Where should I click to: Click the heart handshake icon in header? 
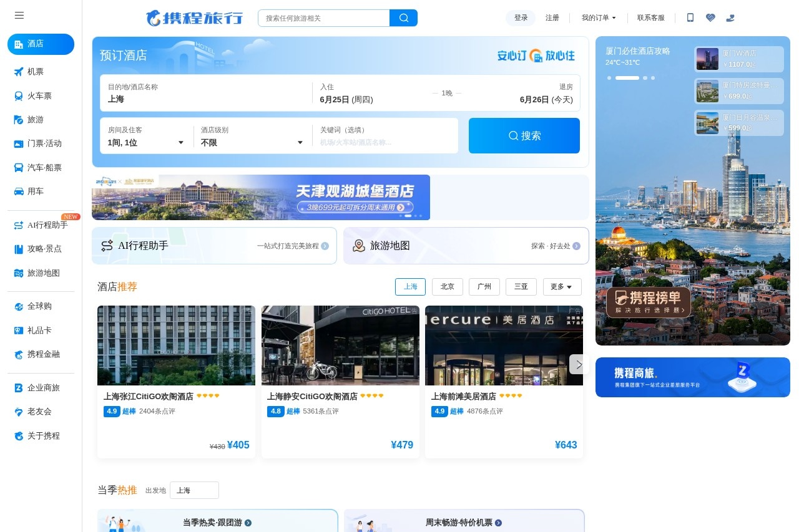[x=710, y=18]
